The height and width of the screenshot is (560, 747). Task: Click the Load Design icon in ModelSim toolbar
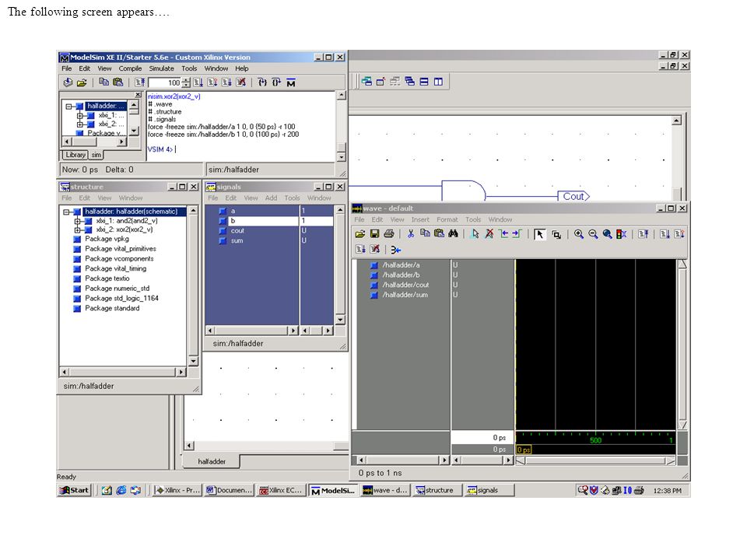68,82
